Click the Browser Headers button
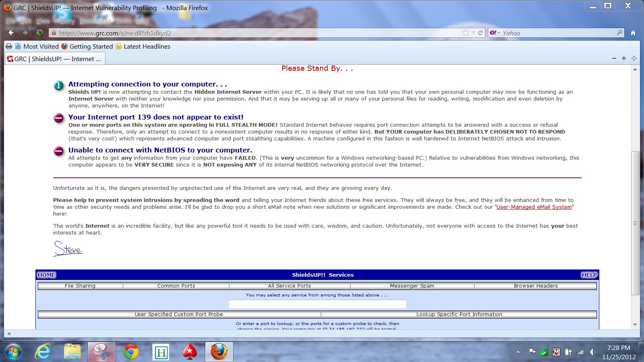This screenshot has height=362, width=644. click(536, 286)
